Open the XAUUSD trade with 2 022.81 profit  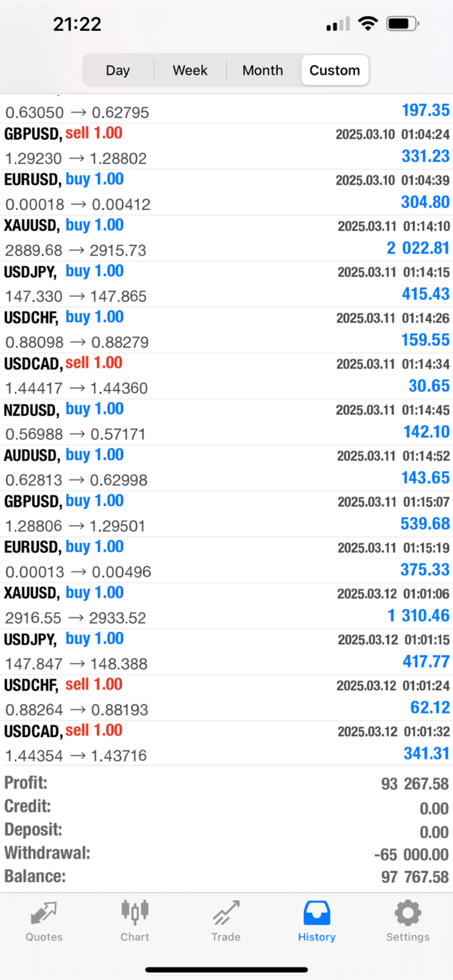[x=227, y=238]
